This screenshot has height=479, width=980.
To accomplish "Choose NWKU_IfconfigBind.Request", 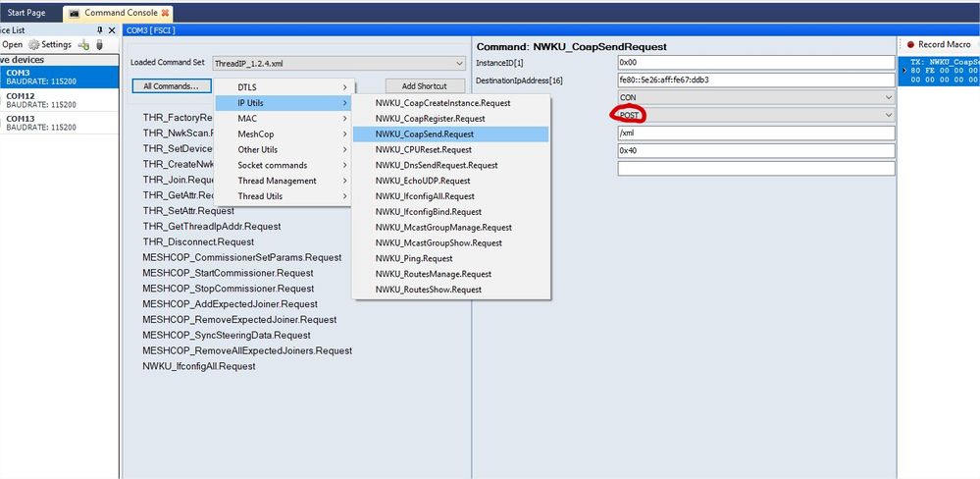I will [451, 212].
